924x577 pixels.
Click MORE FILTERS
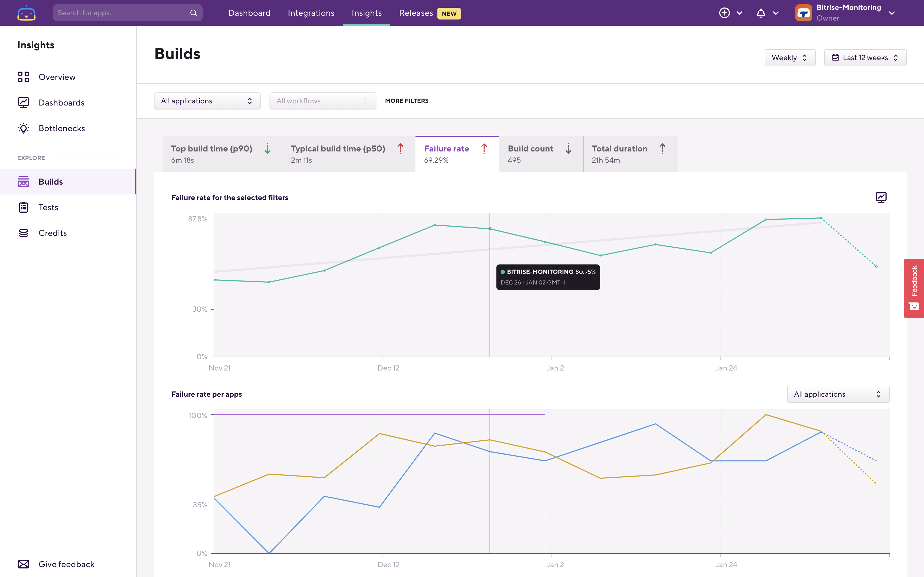[x=407, y=101]
